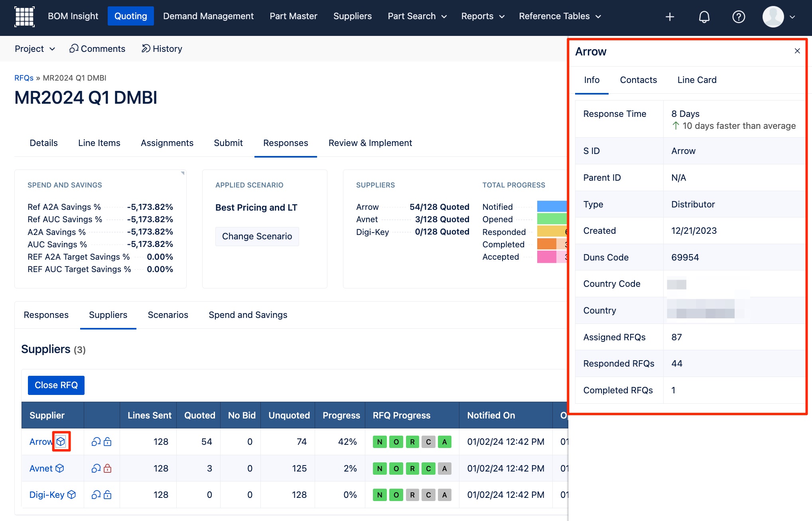Open user account dropdown chevron
The height and width of the screenshot is (521, 812).
click(x=792, y=17)
